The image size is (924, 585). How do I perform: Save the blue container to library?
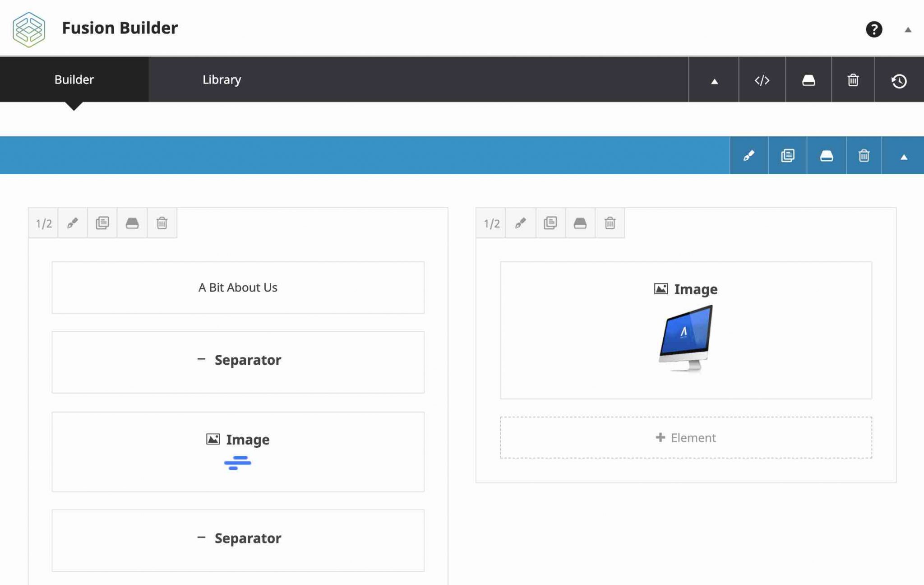[x=827, y=156]
